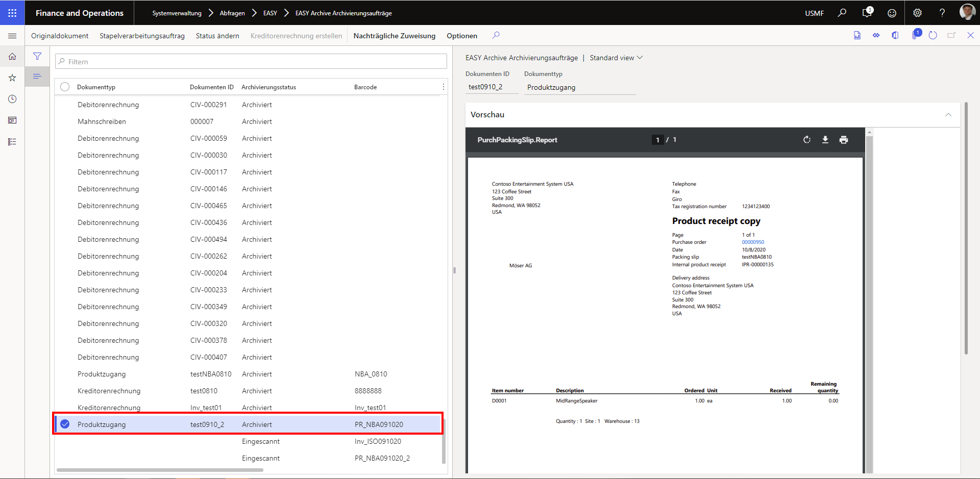Screen dimensions: 980x479
Task: Click the Dokumenttyp field Produktzugang
Action: tap(580, 88)
